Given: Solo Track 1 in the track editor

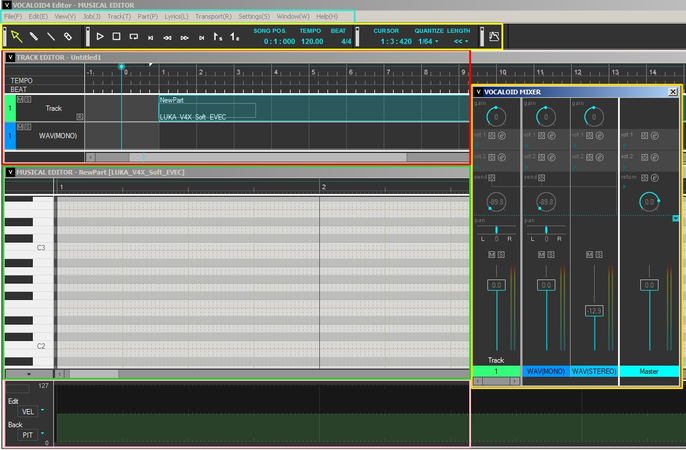Looking at the screenshot, I should pos(28,100).
